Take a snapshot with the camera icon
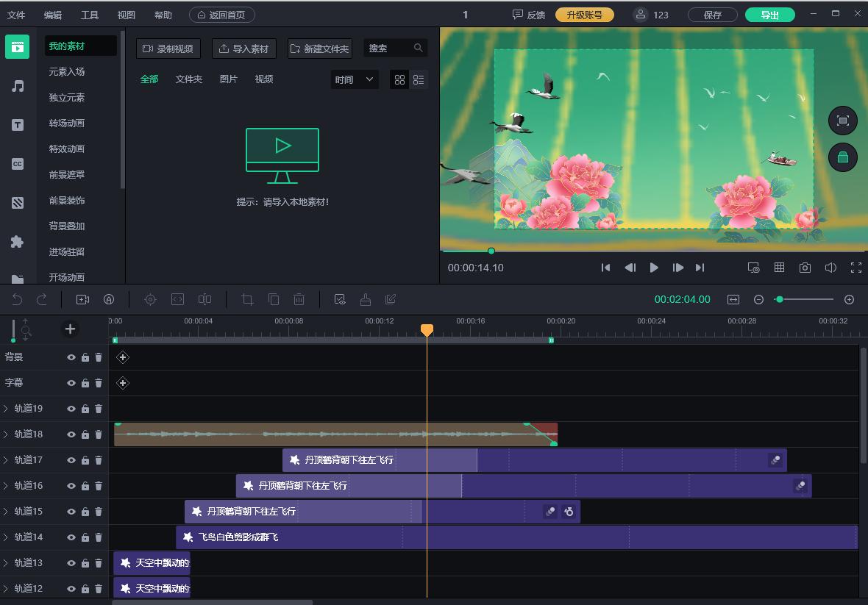The image size is (868, 605). [805, 268]
